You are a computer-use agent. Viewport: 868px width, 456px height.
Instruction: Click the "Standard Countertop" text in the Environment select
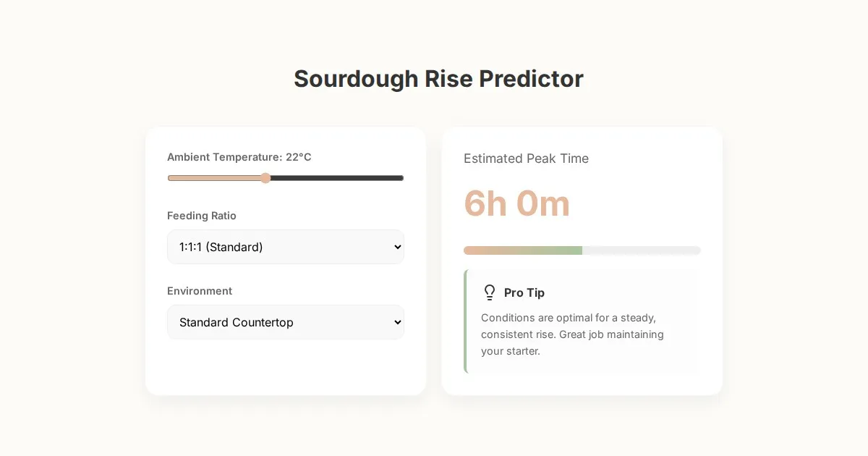[237, 322]
